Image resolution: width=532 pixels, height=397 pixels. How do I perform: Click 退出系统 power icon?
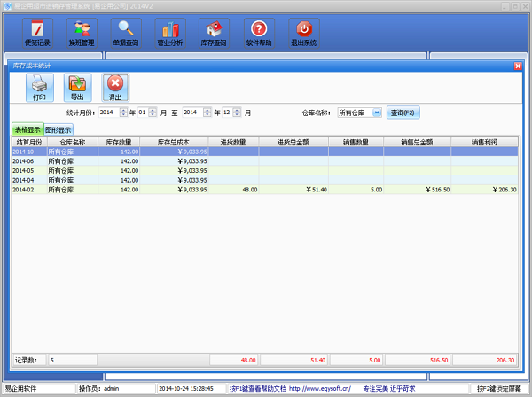point(303,33)
